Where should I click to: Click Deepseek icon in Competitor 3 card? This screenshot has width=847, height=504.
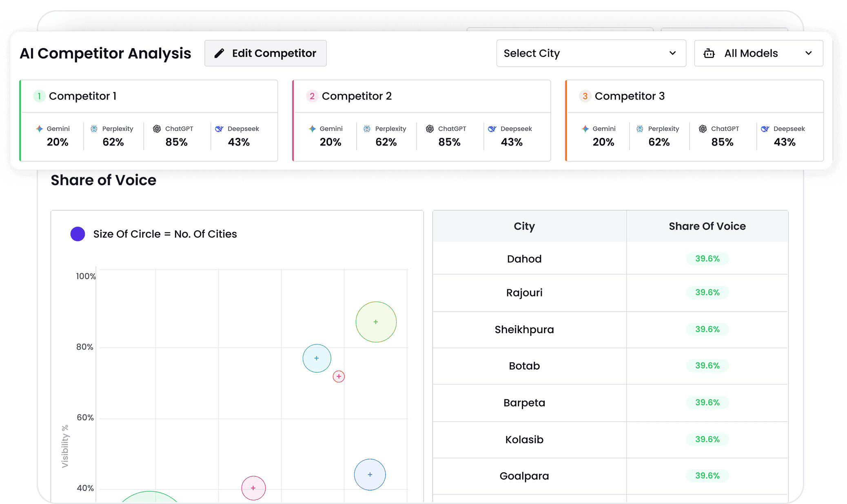[x=765, y=129]
